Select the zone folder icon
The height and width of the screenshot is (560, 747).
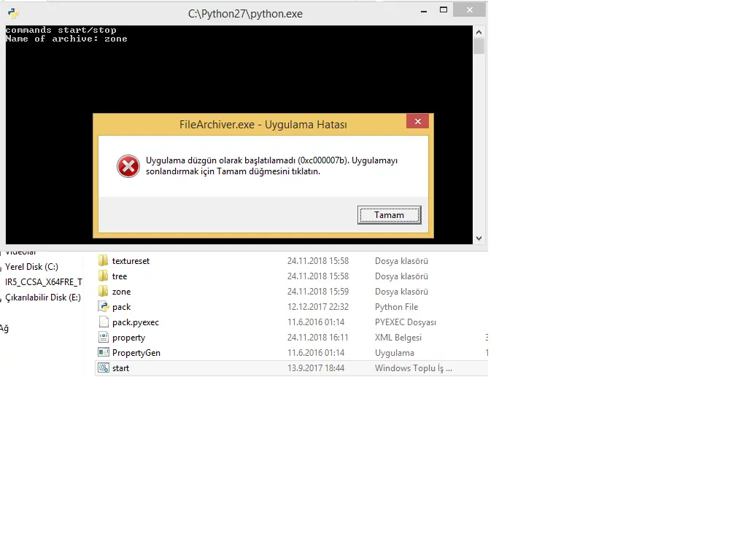coord(104,292)
